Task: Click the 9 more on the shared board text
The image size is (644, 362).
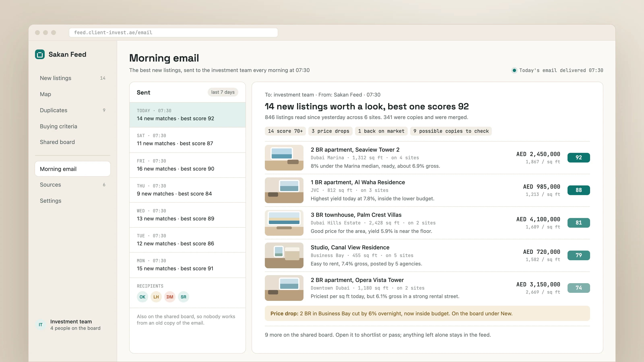Action: coord(378,335)
